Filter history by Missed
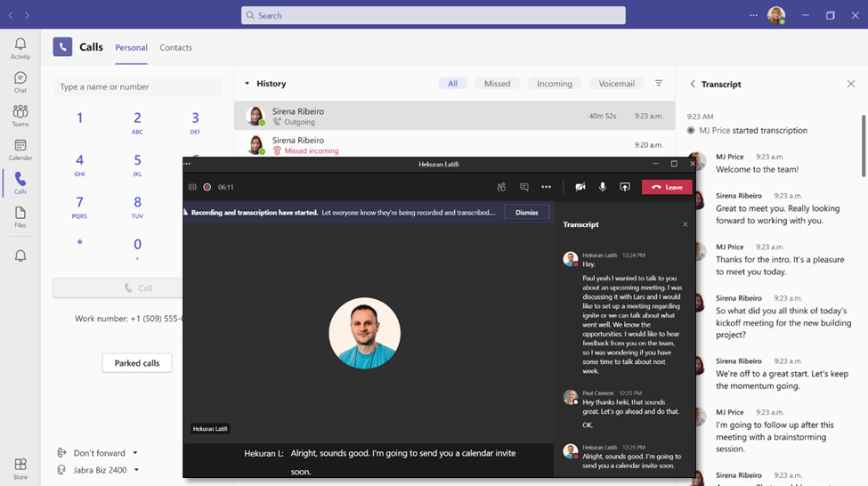 pyautogui.click(x=497, y=84)
